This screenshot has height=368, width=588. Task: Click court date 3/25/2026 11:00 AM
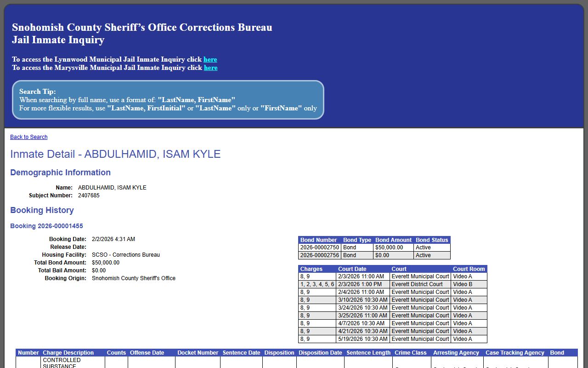tap(363, 316)
